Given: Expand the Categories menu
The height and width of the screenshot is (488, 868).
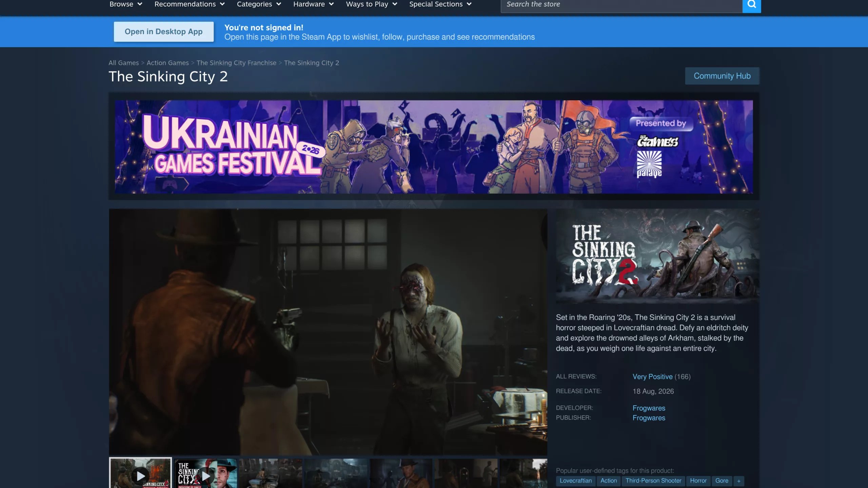Looking at the screenshot, I should tap(259, 4).
